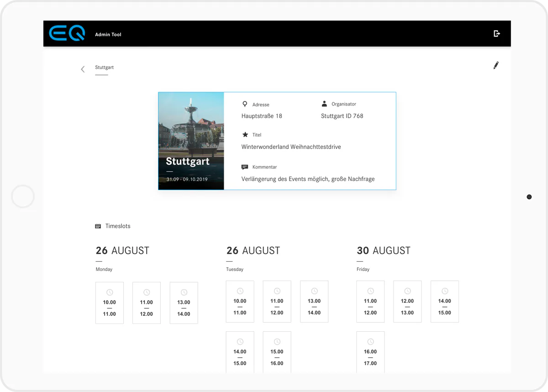Viewport: 548px width, 392px height.
Task: Click the logout icon in the header
Action: 497,33
